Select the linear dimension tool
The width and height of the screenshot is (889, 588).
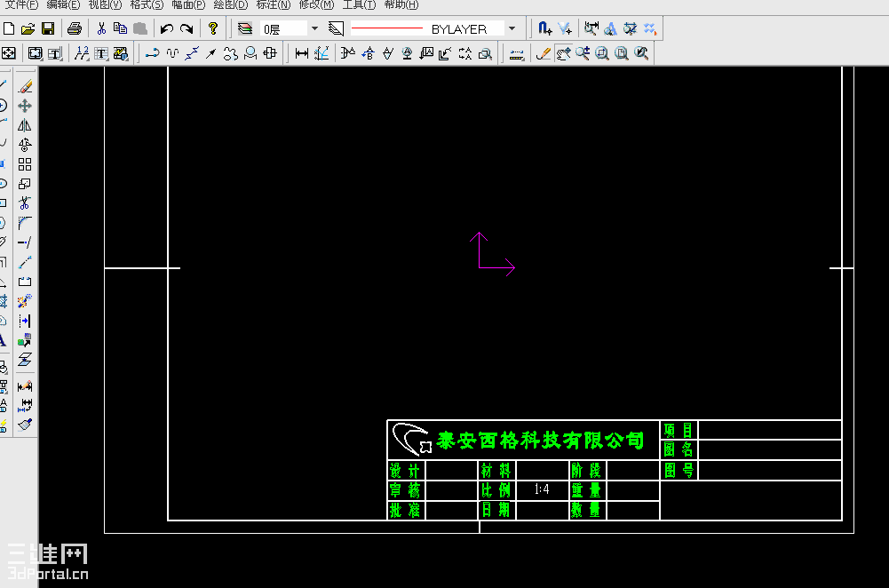pos(302,53)
